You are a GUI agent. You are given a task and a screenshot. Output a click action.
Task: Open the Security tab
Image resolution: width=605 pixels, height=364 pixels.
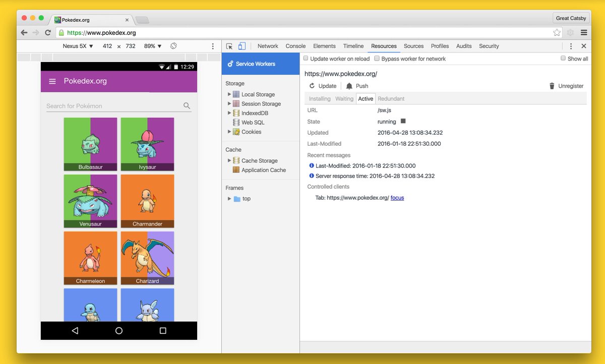[489, 46]
